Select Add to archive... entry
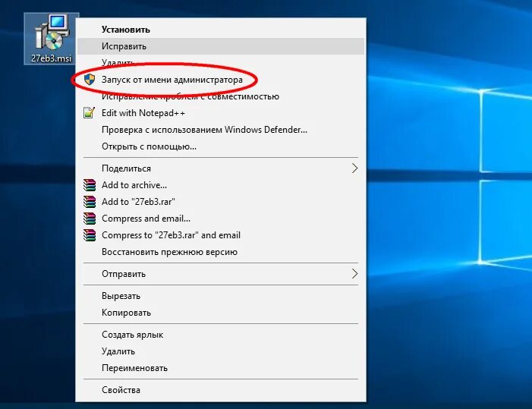 (221, 185)
